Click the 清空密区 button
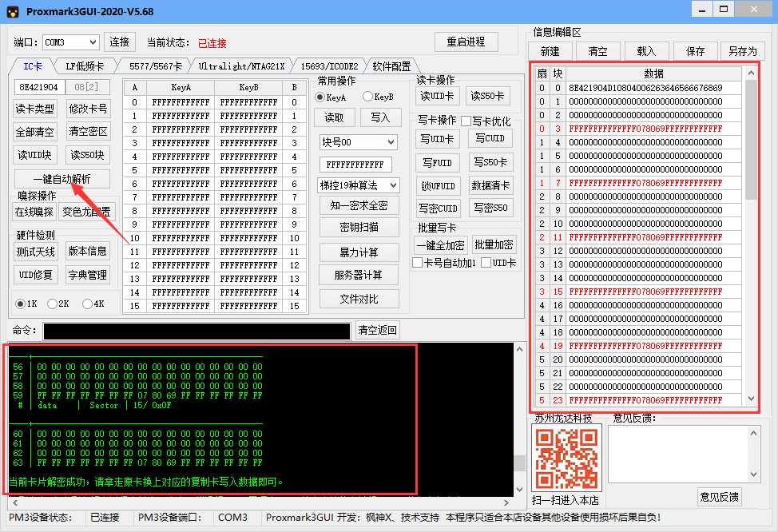The width and height of the screenshot is (778, 532). pyautogui.click(x=88, y=132)
